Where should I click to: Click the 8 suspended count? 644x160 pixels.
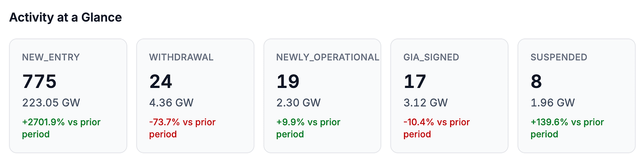[x=537, y=82]
